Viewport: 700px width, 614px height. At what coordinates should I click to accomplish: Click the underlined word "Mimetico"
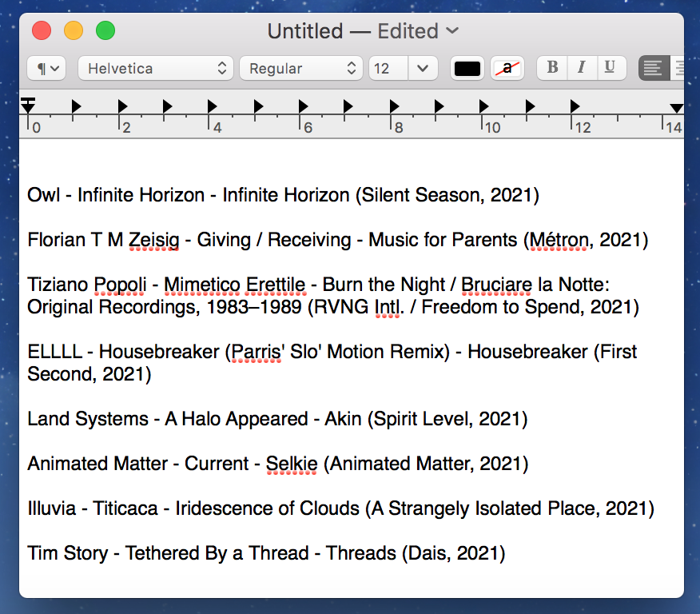coord(202,285)
